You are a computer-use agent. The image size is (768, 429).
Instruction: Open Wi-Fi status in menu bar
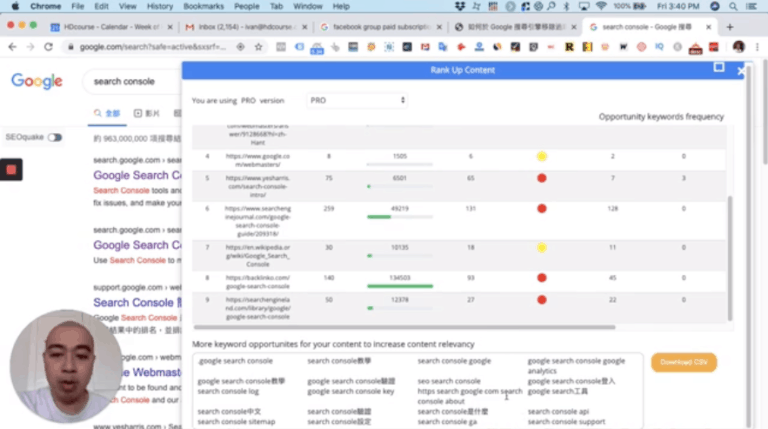pyautogui.click(x=601, y=6)
